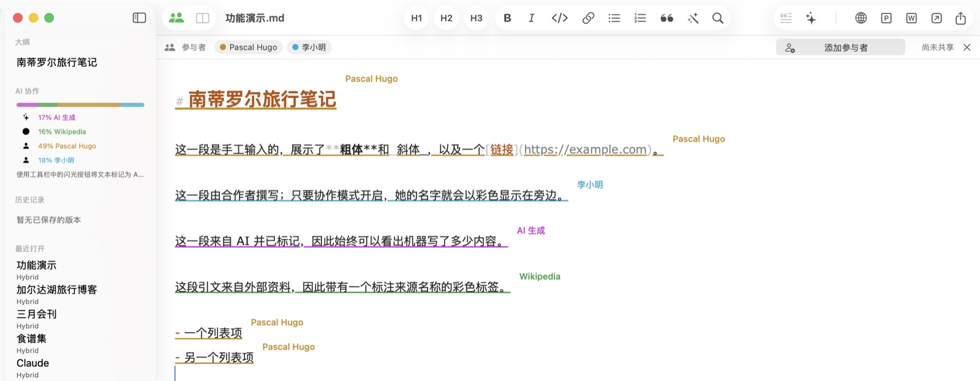
Task: Insert a numbered list
Action: click(x=640, y=18)
